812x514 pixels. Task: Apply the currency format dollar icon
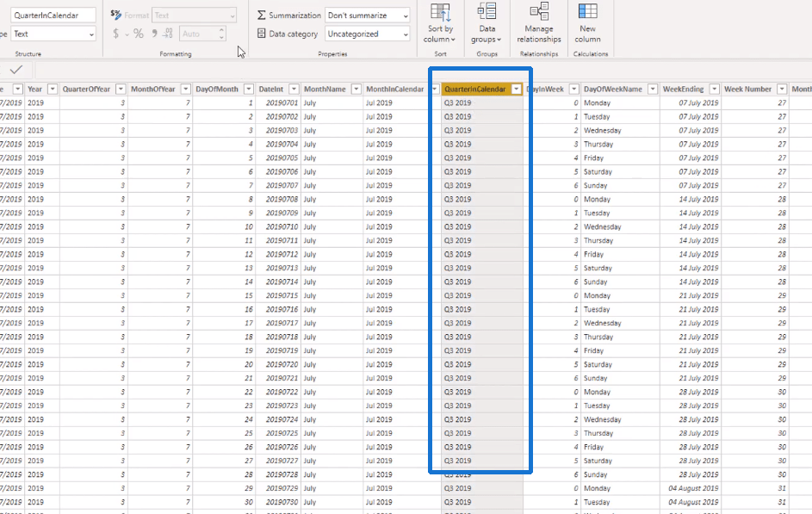pos(115,34)
